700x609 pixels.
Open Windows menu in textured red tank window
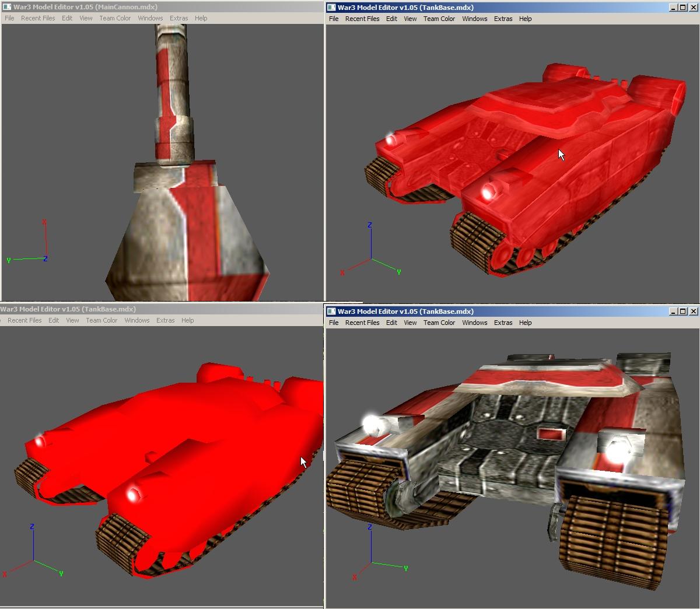(475, 19)
